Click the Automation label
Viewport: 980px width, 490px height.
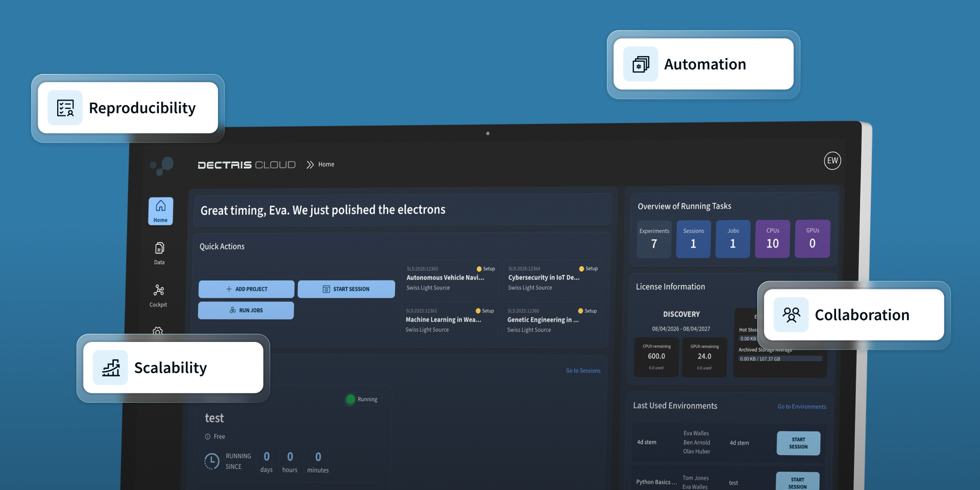point(705,64)
